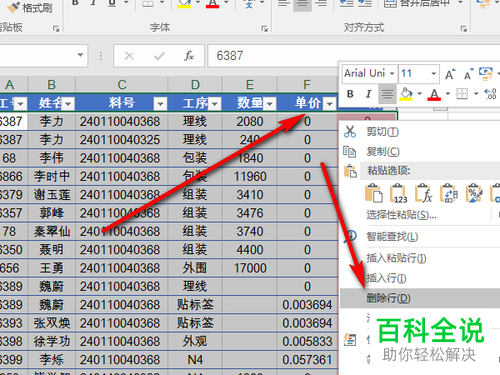500x375 pixels.
Task: Select column header C
Action: (122, 85)
